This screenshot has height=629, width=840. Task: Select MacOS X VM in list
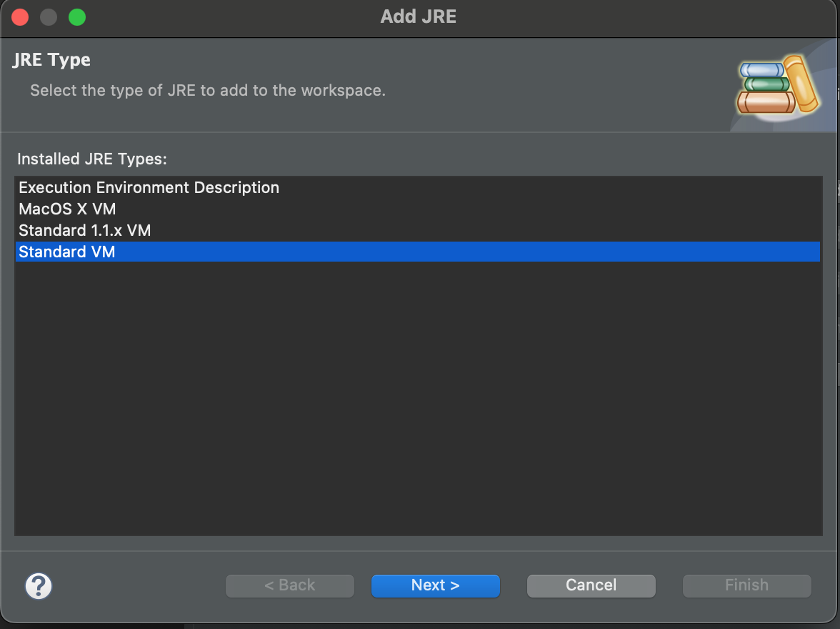tap(418, 209)
